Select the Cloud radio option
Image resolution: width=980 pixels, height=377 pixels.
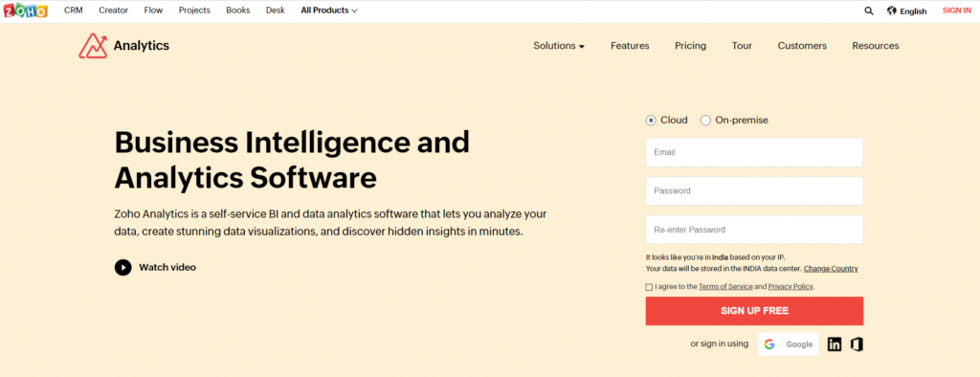pos(651,120)
